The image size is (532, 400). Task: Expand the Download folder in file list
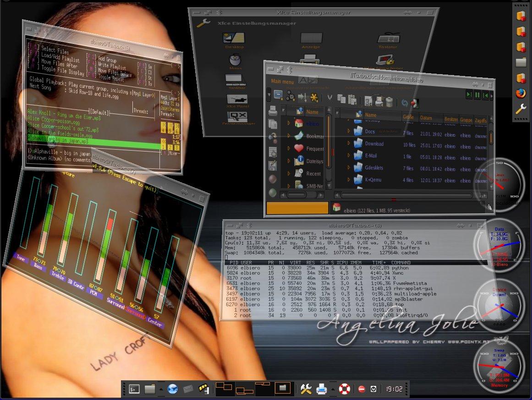click(348, 143)
